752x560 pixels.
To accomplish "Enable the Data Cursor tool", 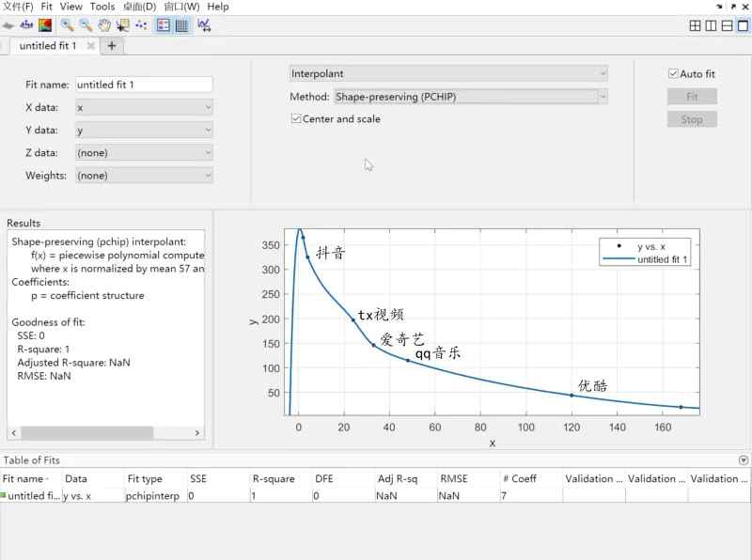I will pos(122,25).
